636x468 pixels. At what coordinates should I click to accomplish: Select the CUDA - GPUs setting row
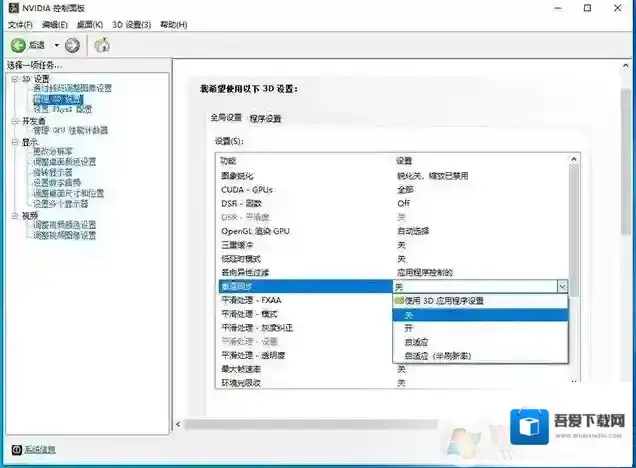click(x=393, y=190)
